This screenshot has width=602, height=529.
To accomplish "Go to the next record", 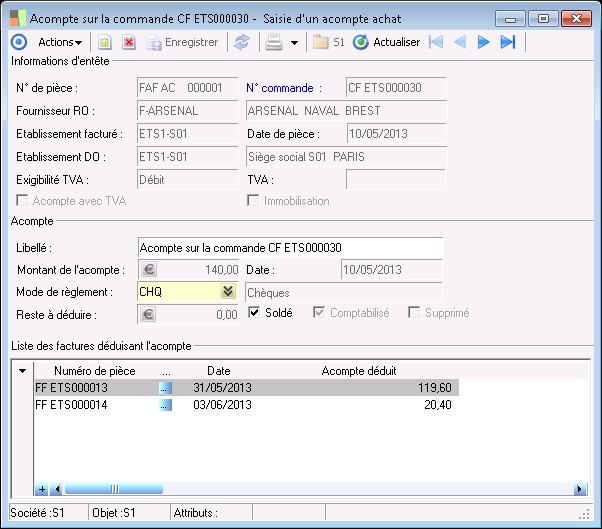I will (x=484, y=42).
